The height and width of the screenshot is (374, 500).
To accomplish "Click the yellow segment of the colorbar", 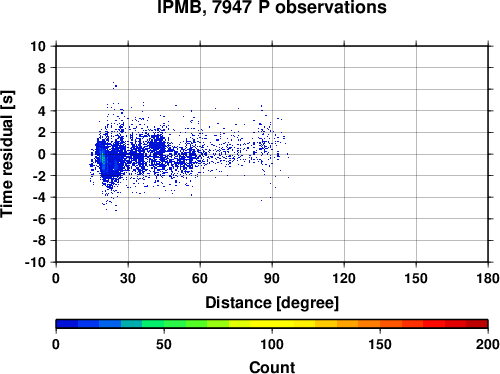I will pyautogui.click(x=272, y=324).
